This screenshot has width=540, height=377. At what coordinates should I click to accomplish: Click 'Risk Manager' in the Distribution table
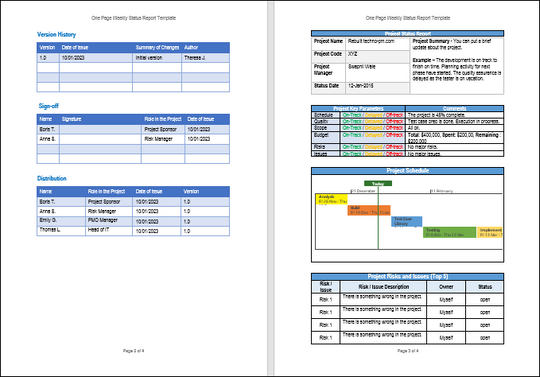tap(102, 211)
